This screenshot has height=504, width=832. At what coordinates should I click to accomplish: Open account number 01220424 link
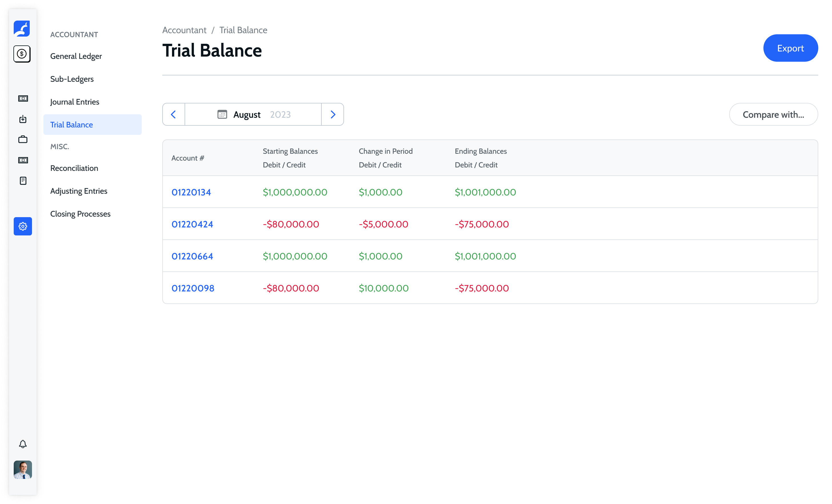[192, 224]
